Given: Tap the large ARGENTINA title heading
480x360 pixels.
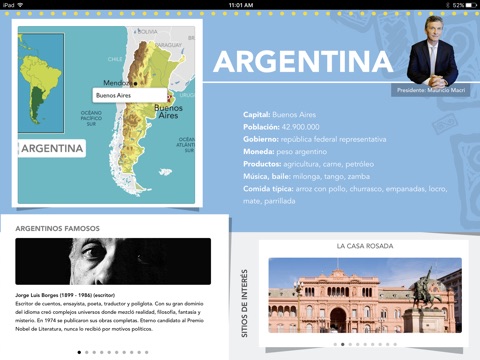Looking at the screenshot, I should tap(303, 62).
